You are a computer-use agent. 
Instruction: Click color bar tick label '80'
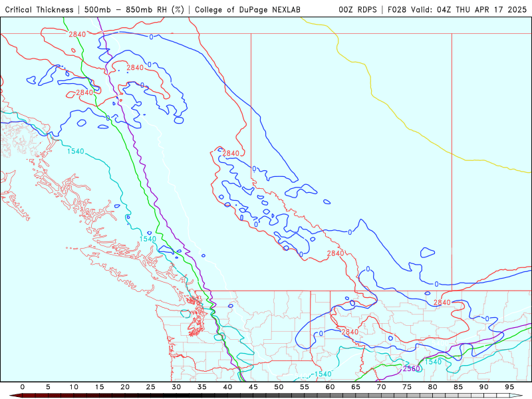[x=433, y=387]
